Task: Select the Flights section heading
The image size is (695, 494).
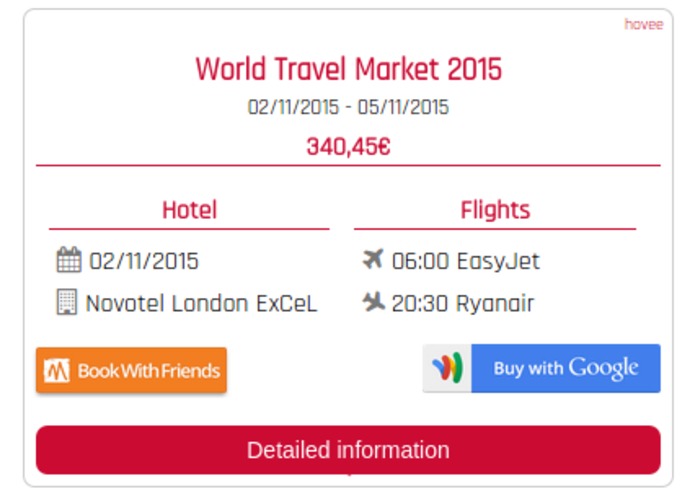Action: pyautogui.click(x=495, y=210)
